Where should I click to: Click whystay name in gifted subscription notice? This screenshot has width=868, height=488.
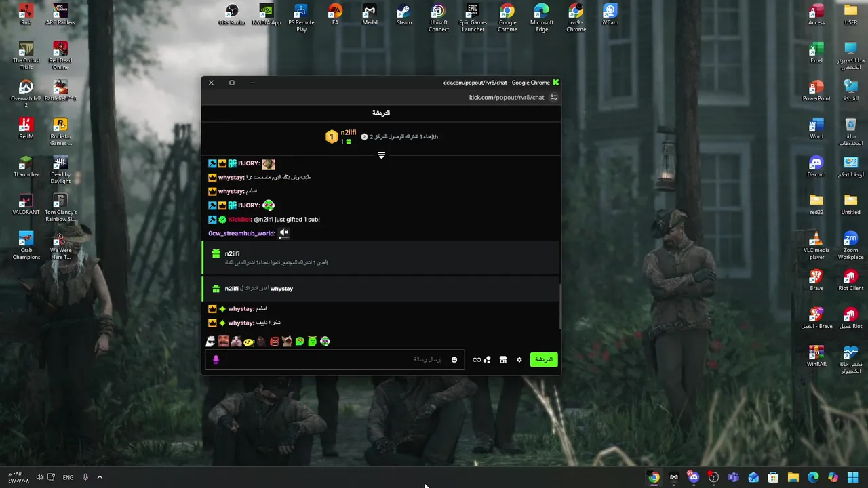(281, 289)
